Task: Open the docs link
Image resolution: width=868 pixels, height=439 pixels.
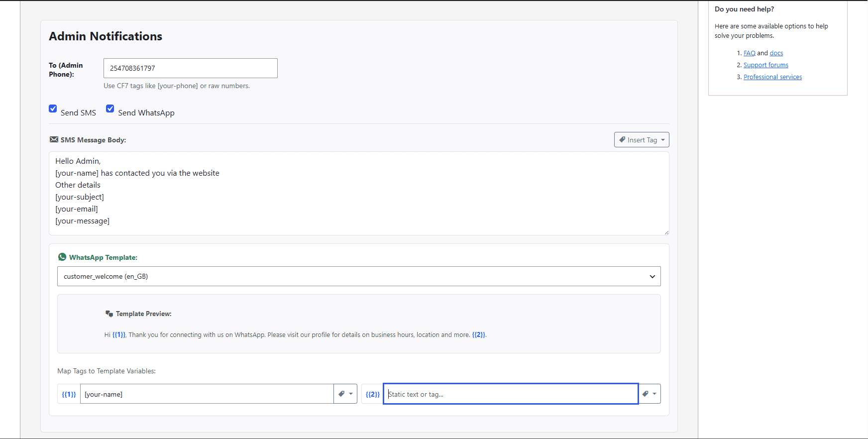Action: click(x=776, y=53)
